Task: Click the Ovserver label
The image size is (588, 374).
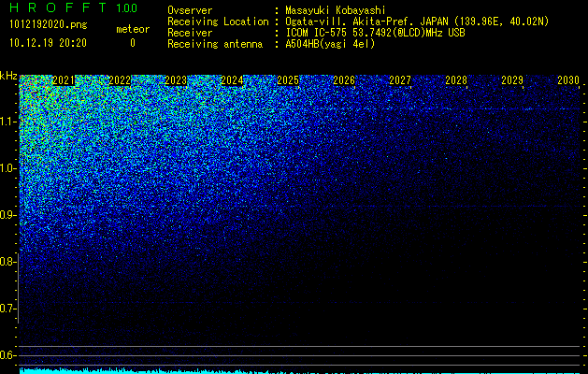Action: coord(190,10)
